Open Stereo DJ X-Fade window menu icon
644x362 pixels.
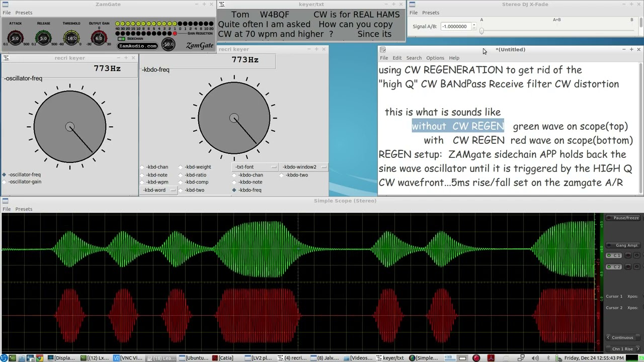click(412, 4)
